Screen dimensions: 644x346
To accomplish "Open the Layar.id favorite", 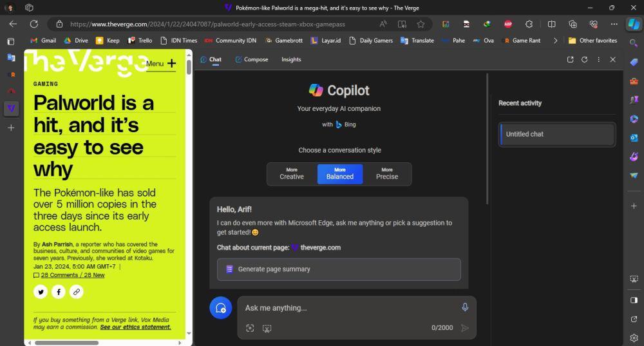I will click(326, 41).
